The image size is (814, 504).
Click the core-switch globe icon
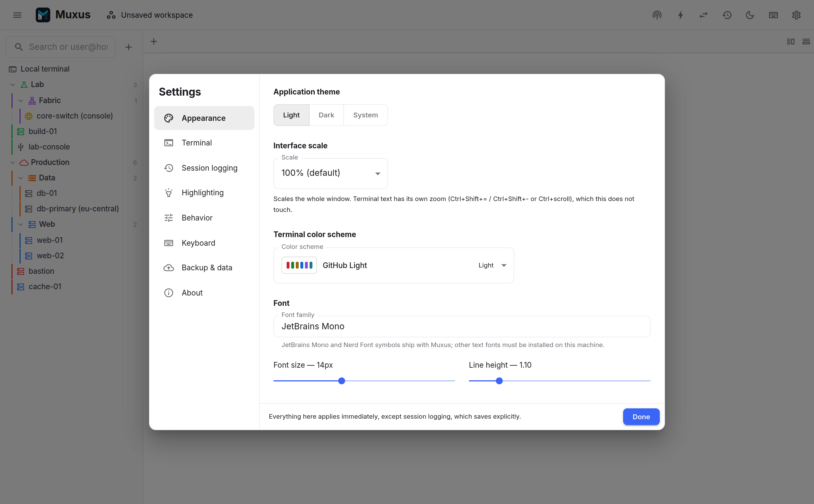pos(29,116)
